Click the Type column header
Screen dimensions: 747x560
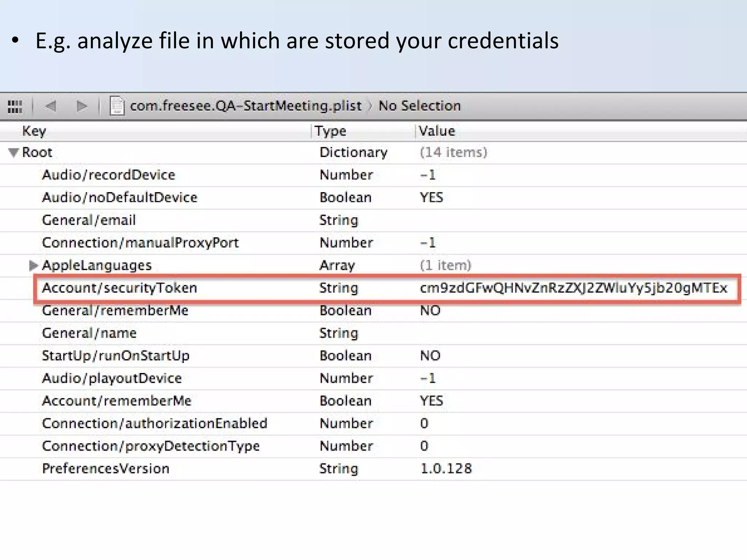pyautogui.click(x=330, y=131)
